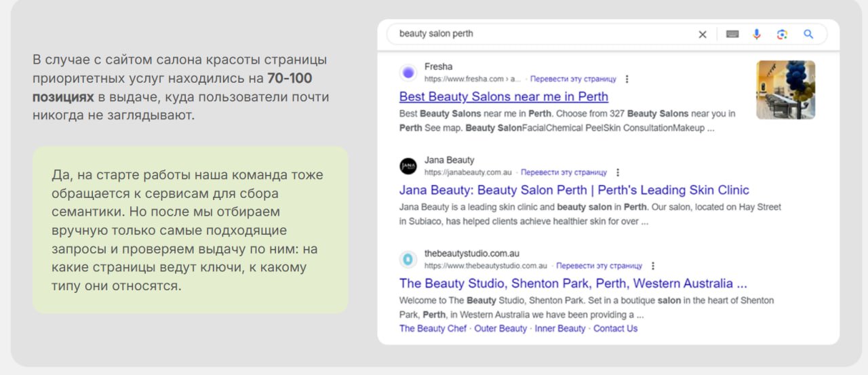Click the Fresha salon thumbnail image

coord(785,90)
